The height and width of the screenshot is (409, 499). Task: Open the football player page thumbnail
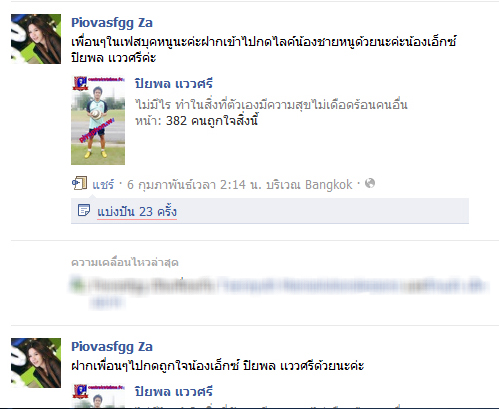(98, 120)
